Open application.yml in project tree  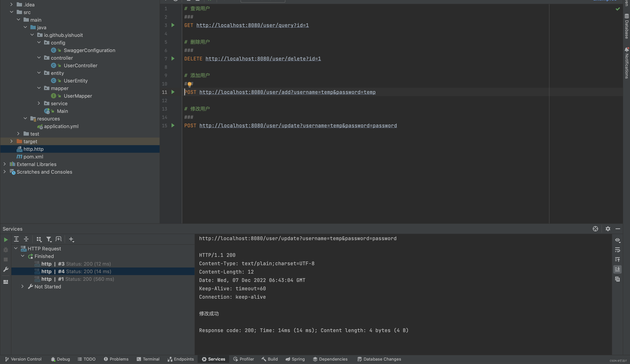coord(61,126)
